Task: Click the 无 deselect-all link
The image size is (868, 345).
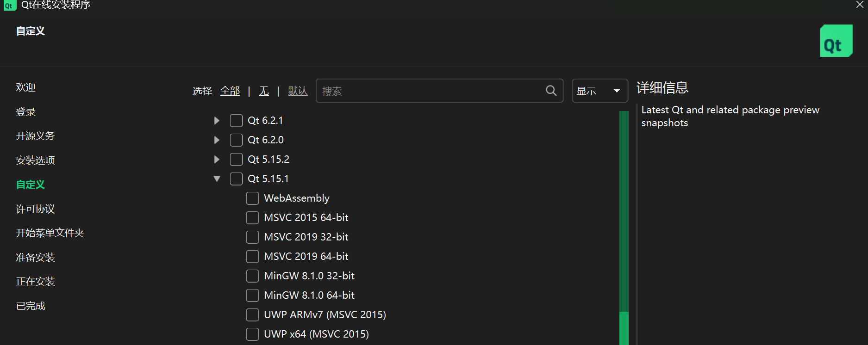Action: (x=264, y=91)
